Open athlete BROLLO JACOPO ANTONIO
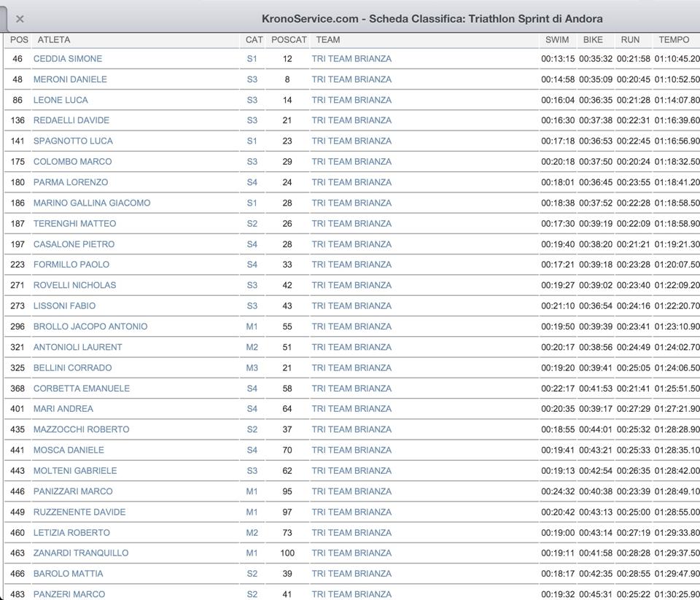700x600 pixels. [90, 327]
